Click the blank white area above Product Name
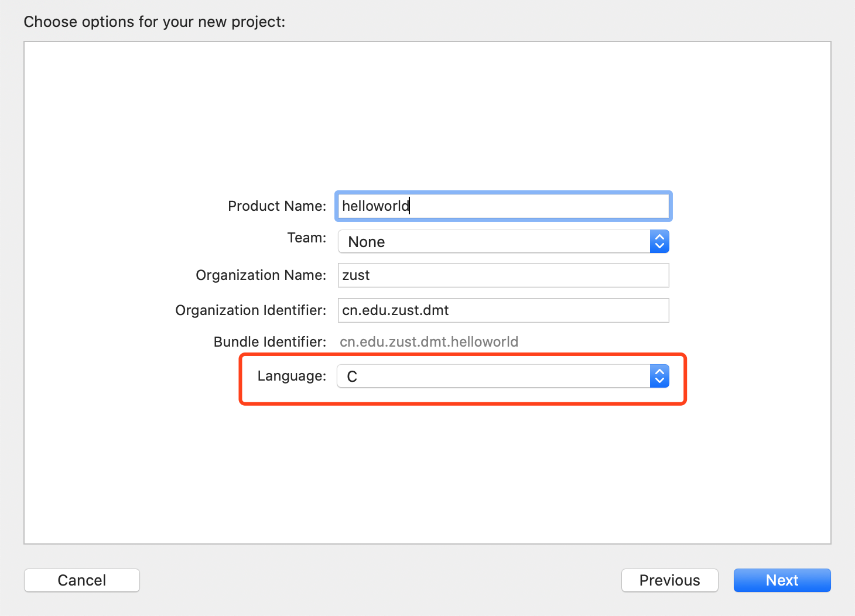The width and height of the screenshot is (855, 616). tap(427, 117)
